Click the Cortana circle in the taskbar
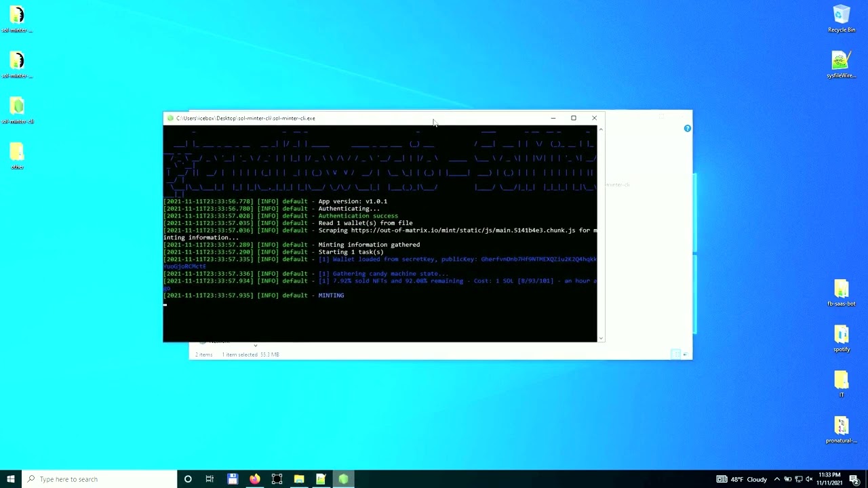 click(188, 479)
